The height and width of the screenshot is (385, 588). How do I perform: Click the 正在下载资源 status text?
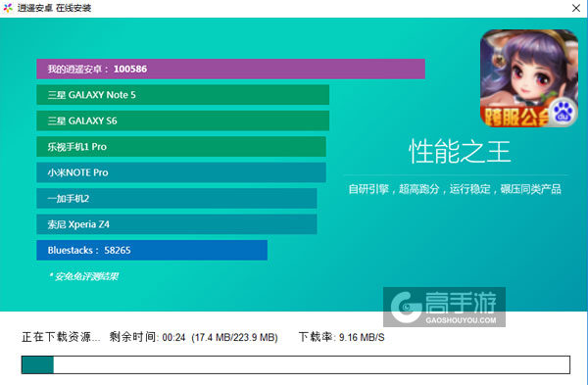(61, 337)
